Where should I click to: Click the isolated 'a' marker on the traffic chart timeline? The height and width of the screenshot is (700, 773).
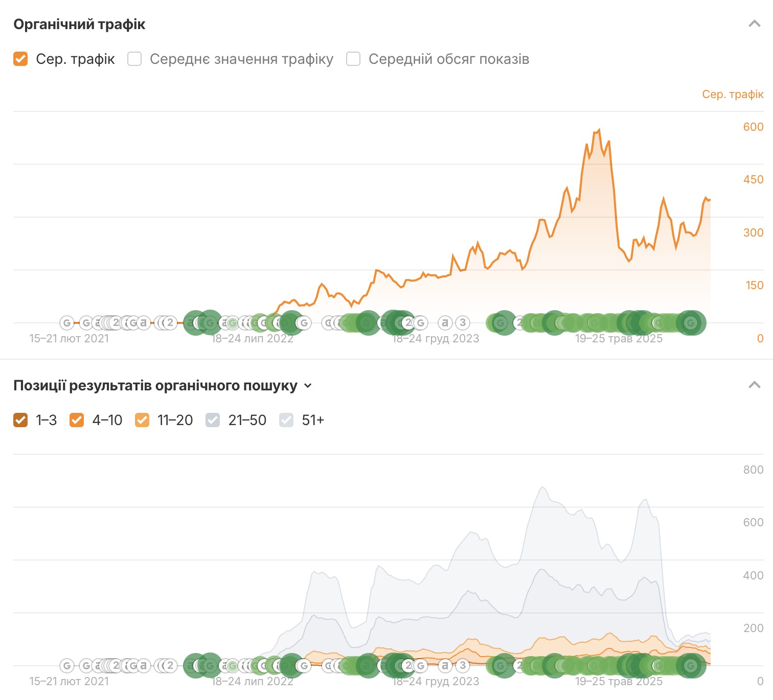[445, 323]
